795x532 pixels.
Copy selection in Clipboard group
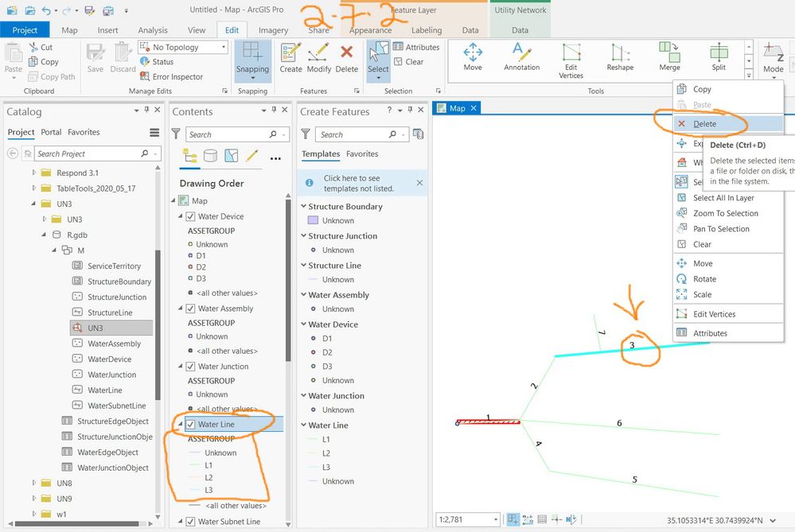[44, 62]
